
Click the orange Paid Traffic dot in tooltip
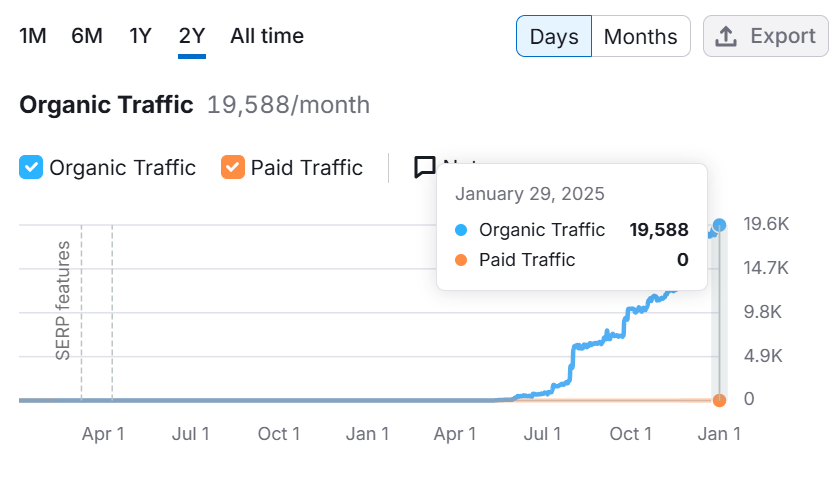tap(461, 260)
